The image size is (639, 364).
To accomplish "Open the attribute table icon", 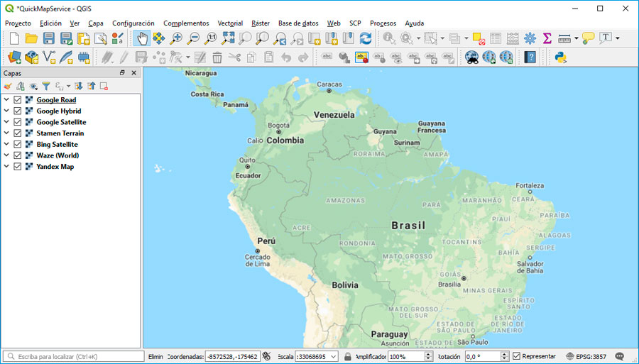I will coord(496,38).
